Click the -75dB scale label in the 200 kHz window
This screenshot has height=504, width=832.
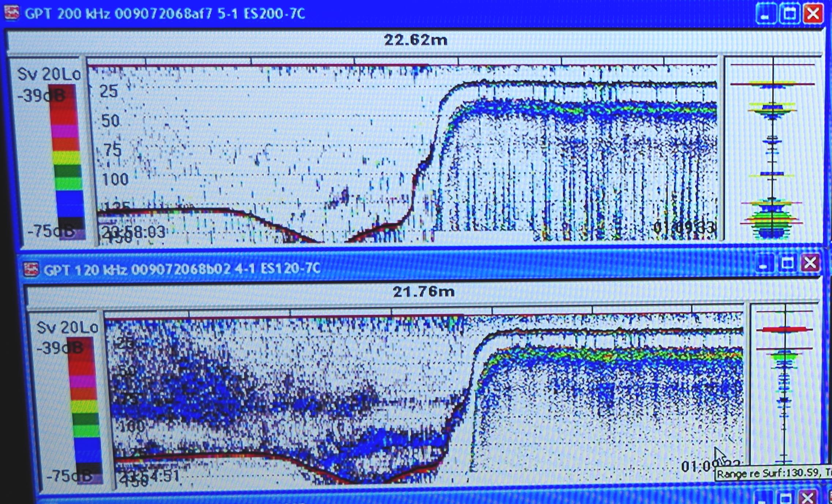tap(51, 231)
